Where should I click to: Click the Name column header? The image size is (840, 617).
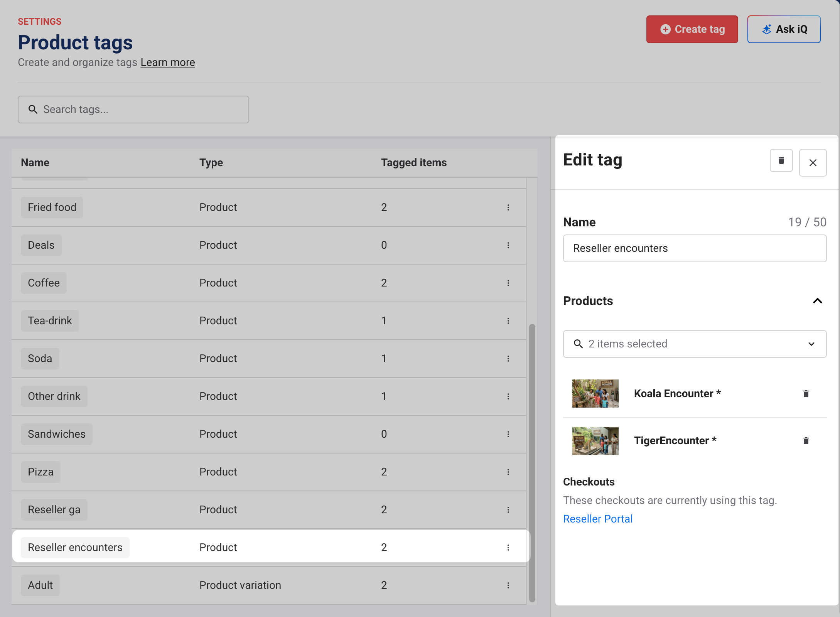pyautogui.click(x=35, y=163)
